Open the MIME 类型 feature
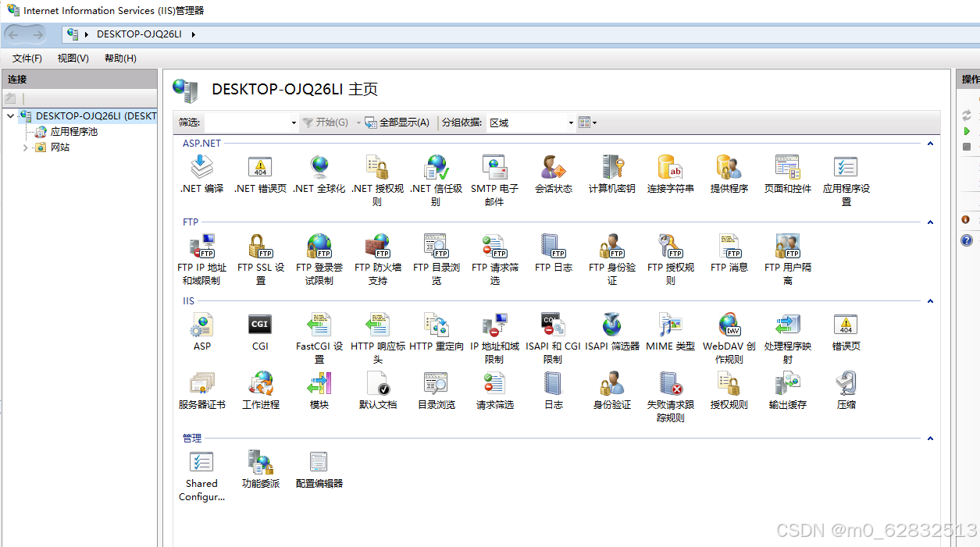This screenshot has height=547, width=980. 670,332
